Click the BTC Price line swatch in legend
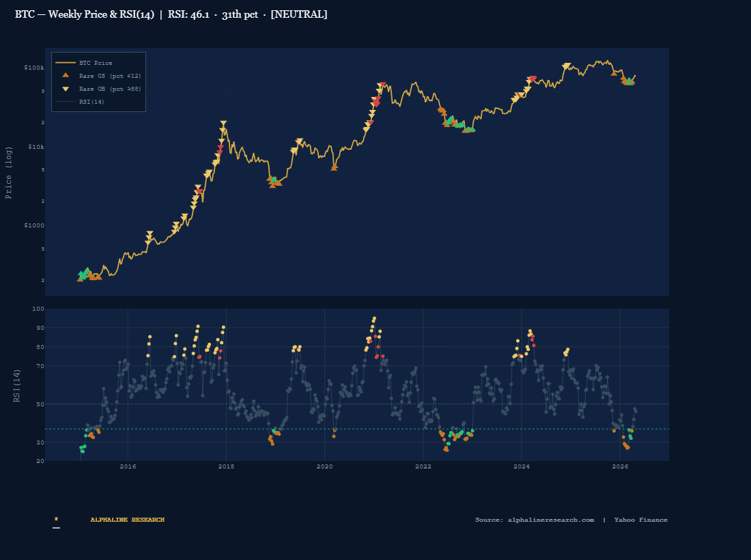 point(64,62)
